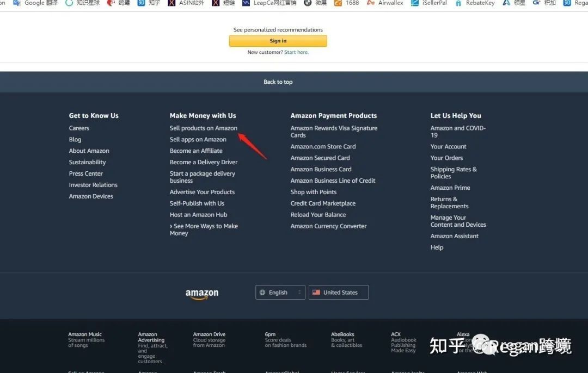Image resolution: width=588 pixels, height=373 pixels.
Task: Open Amazon Currency Converter link
Action: 328,226
